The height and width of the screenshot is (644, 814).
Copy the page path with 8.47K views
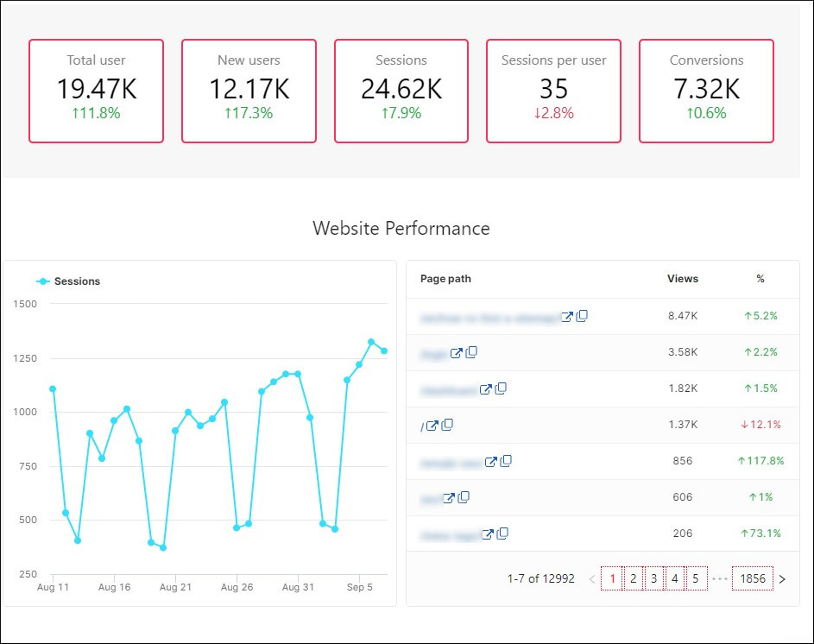582,316
